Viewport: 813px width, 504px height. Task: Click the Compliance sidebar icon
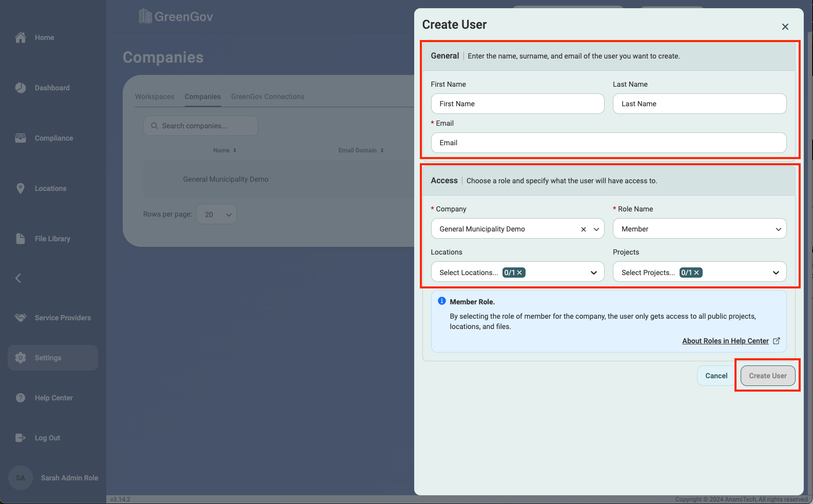coord(21,138)
